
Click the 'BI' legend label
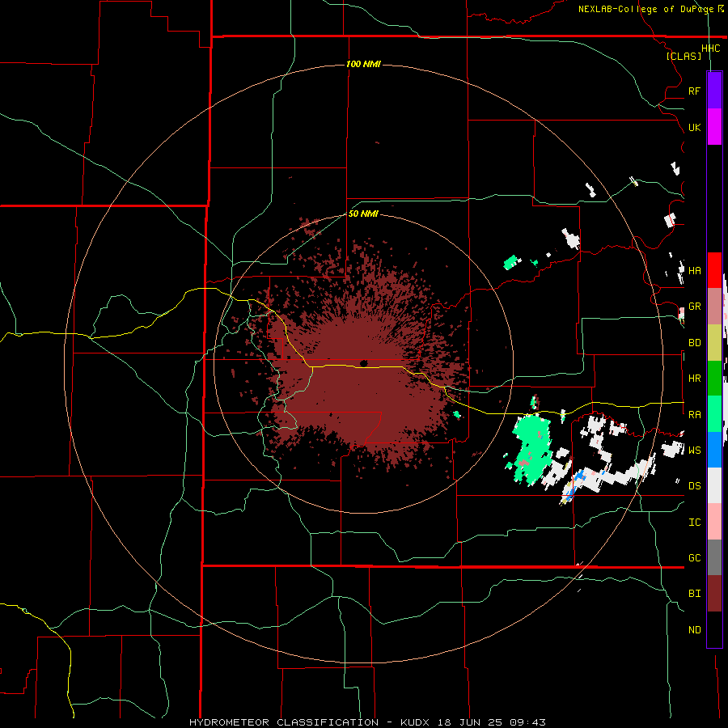(694, 594)
